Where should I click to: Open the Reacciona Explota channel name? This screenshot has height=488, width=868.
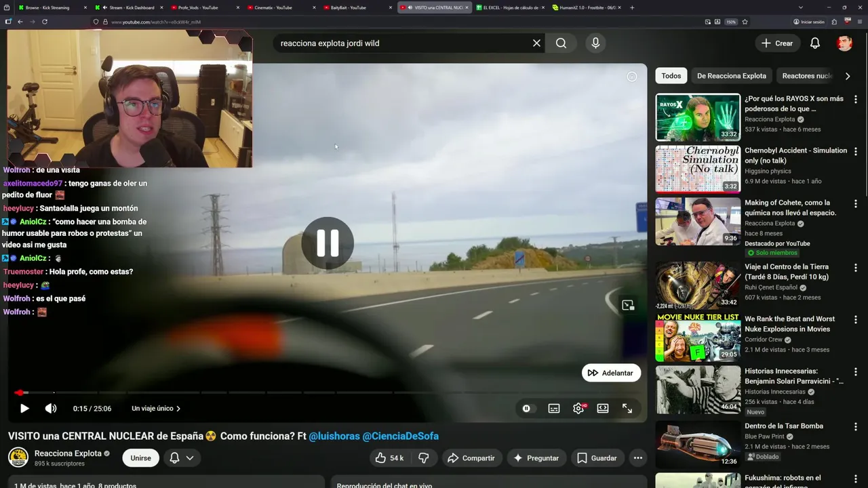click(68, 453)
